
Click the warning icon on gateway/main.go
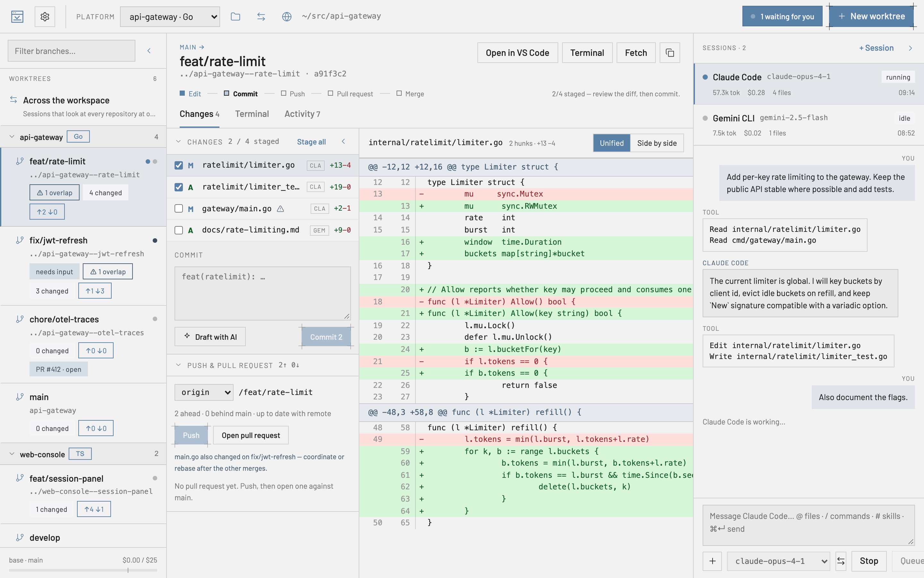point(280,209)
